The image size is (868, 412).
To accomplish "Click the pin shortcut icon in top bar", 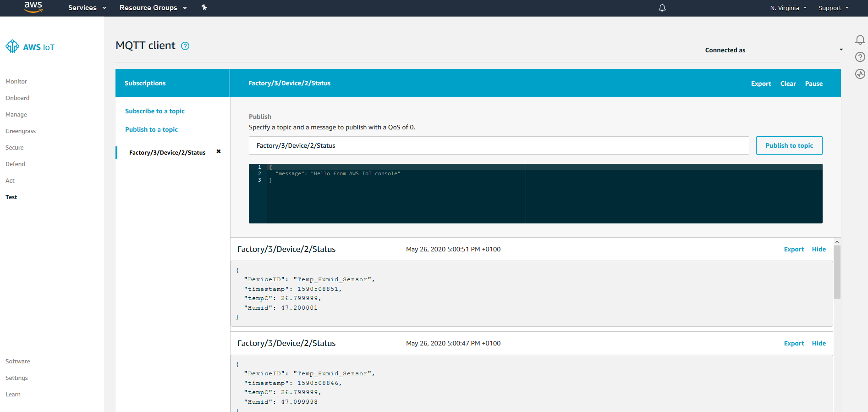I will point(204,7).
